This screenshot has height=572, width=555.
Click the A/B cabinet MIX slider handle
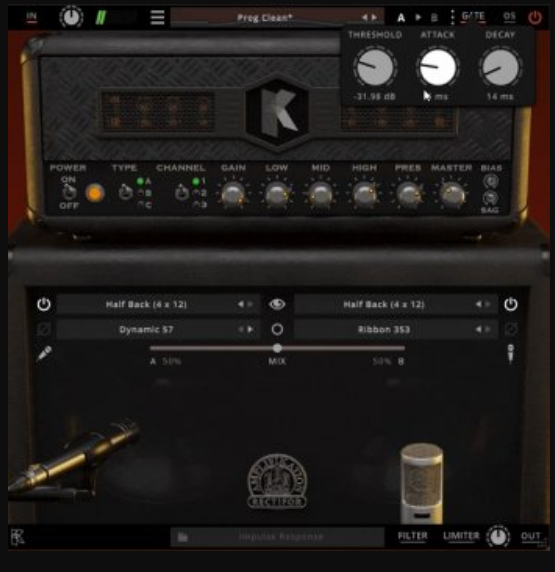tap(277, 348)
